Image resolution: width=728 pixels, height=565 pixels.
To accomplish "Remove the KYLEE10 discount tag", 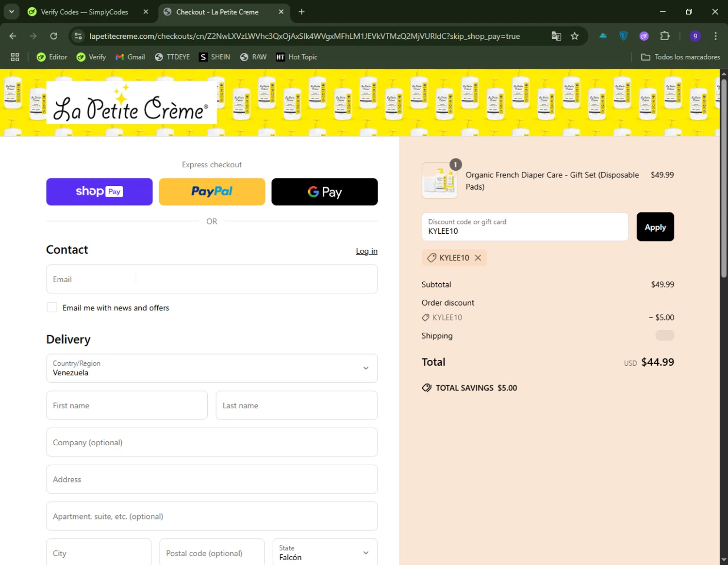I will tap(478, 258).
